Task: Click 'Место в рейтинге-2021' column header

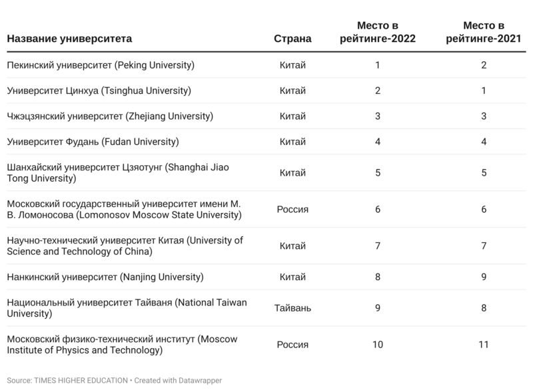Action: (484, 32)
